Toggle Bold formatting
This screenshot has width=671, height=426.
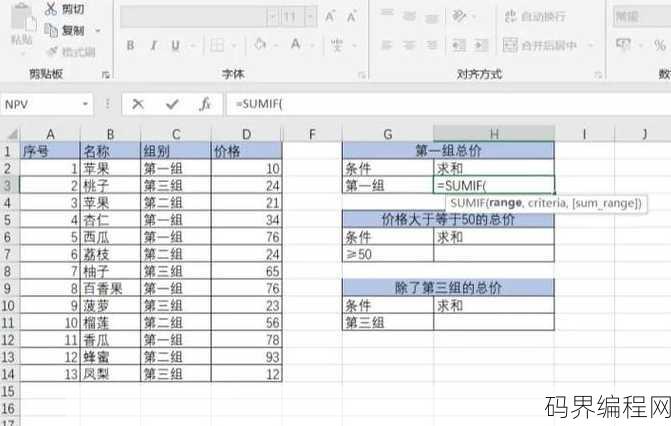[131, 45]
